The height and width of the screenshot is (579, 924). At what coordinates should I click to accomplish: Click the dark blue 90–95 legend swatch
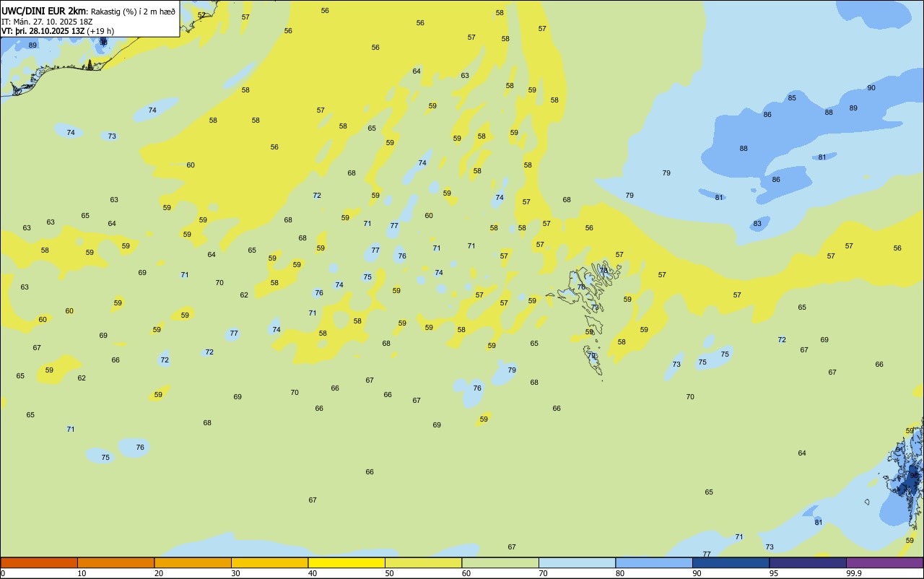731,562
